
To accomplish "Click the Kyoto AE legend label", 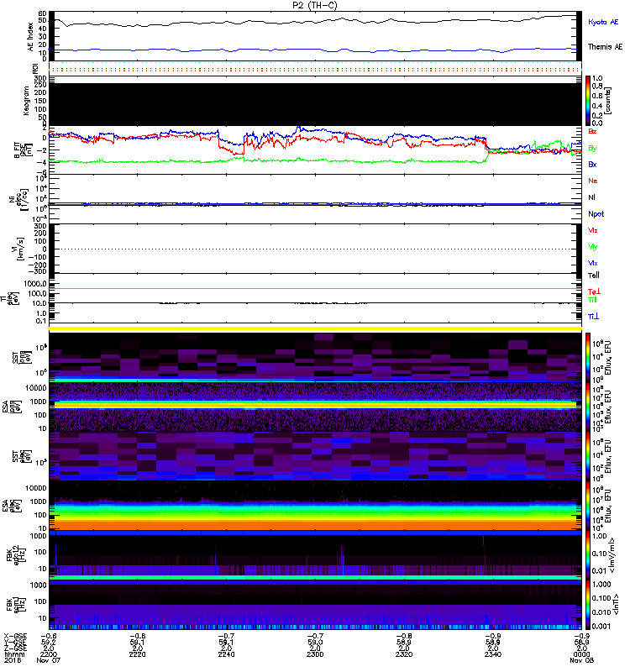I will 604,20.
